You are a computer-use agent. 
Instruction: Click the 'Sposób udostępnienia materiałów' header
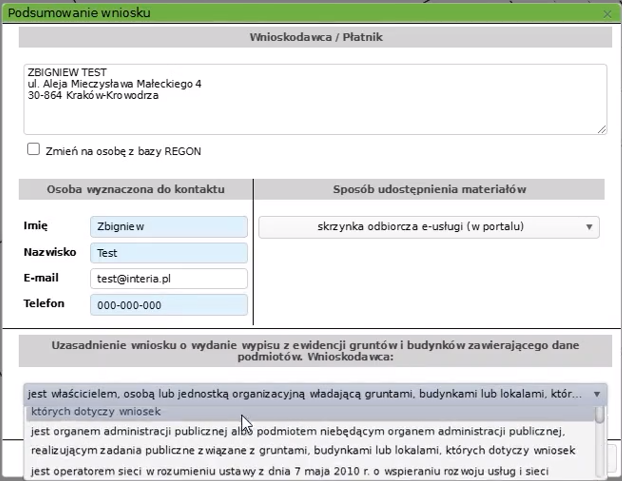[x=429, y=189]
